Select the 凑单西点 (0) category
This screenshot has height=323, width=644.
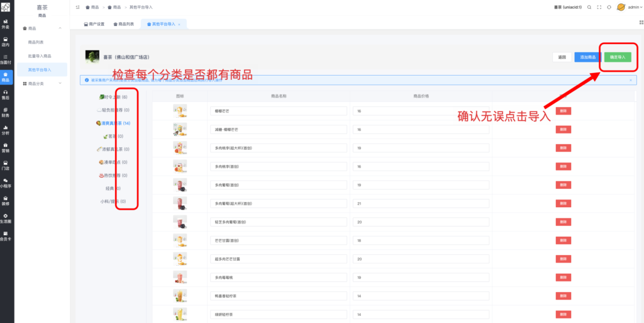[x=113, y=162]
